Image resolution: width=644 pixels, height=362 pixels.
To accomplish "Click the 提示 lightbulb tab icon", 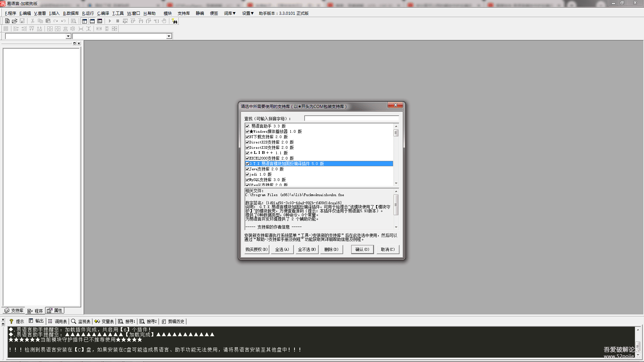I will coord(11,321).
